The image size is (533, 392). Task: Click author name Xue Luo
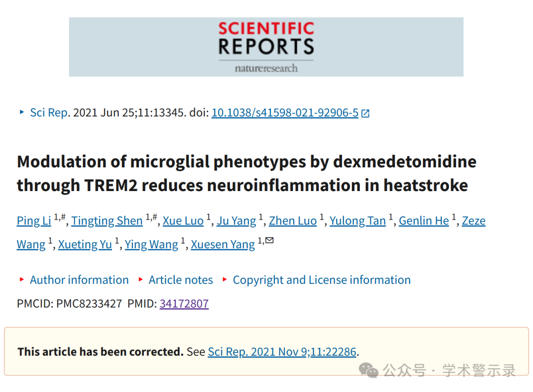click(x=183, y=221)
